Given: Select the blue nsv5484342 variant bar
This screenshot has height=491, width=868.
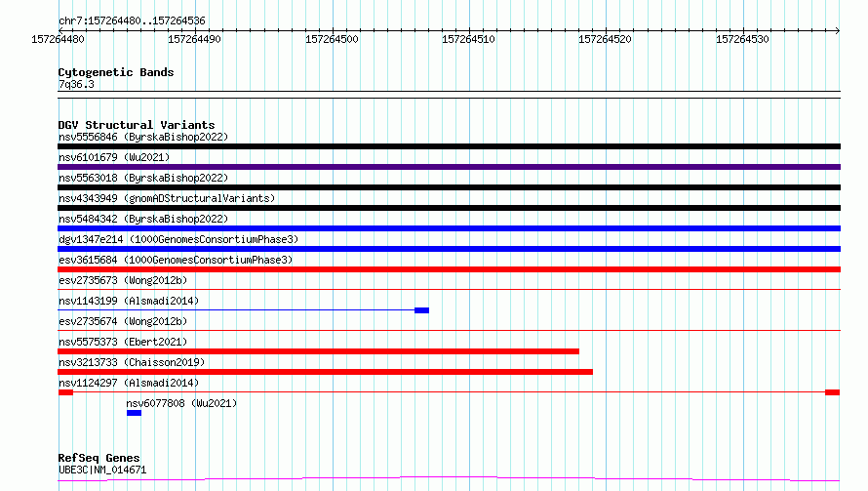Looking at the screenshot, I should point(449,228).
